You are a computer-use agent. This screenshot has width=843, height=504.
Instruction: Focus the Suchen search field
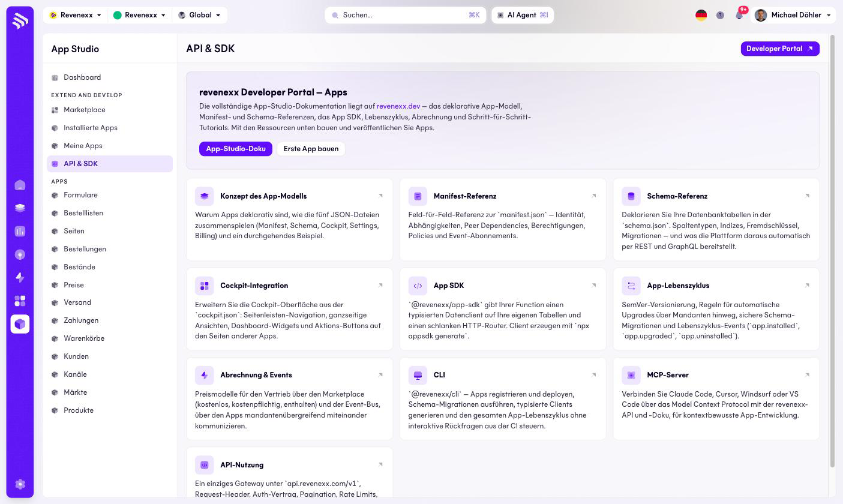(x=406, y=15)
